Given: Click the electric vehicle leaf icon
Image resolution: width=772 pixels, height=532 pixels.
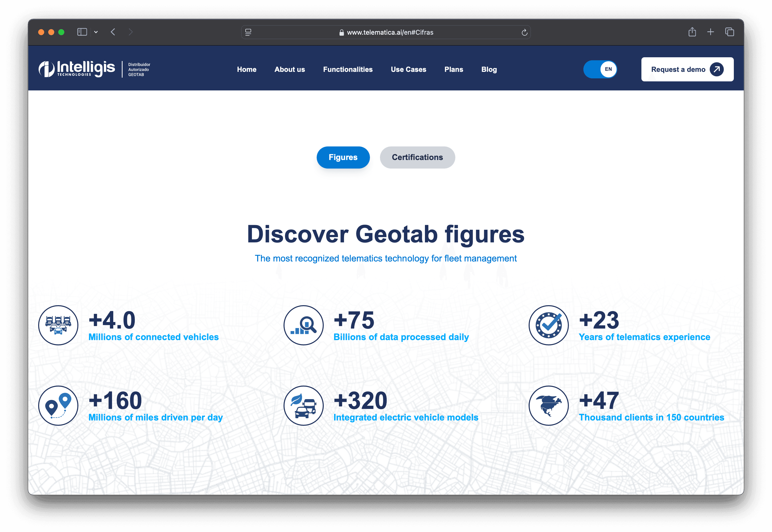Looking at the screenshot, I should click(304, 405).
